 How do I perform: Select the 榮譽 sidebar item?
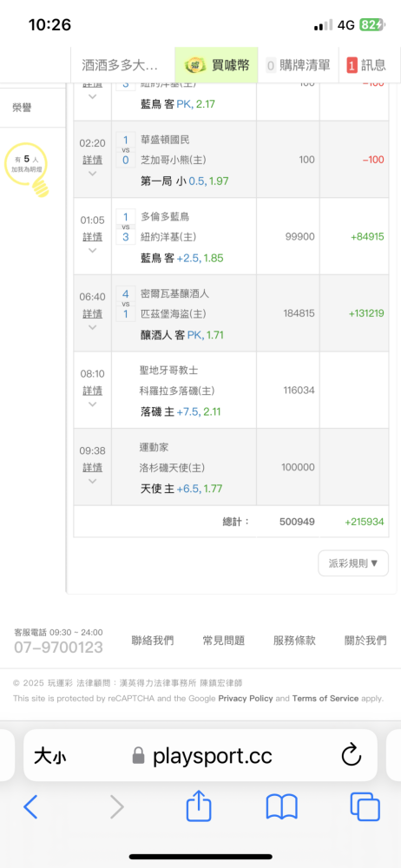(x=23, y=108)
